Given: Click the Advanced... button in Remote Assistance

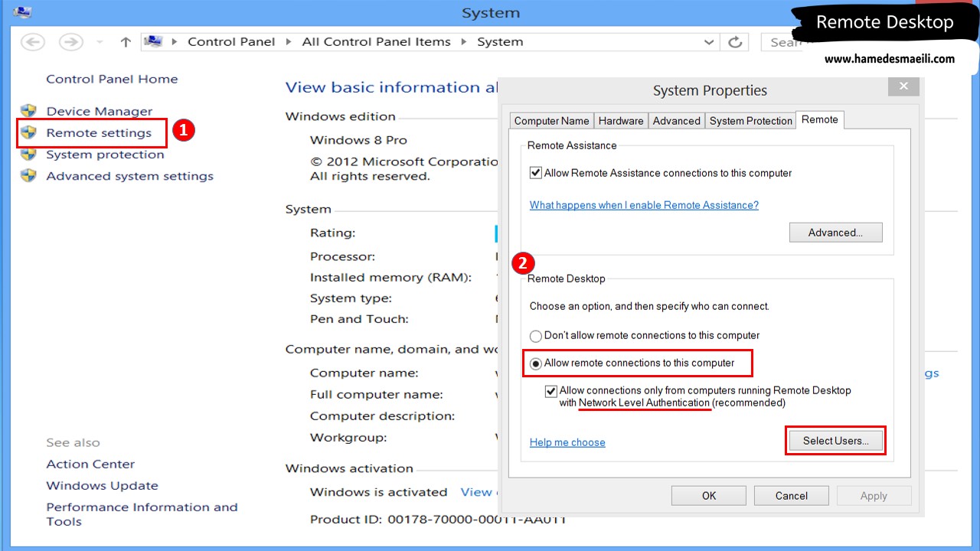Looking at the screenshot, I should coord(835,233).
